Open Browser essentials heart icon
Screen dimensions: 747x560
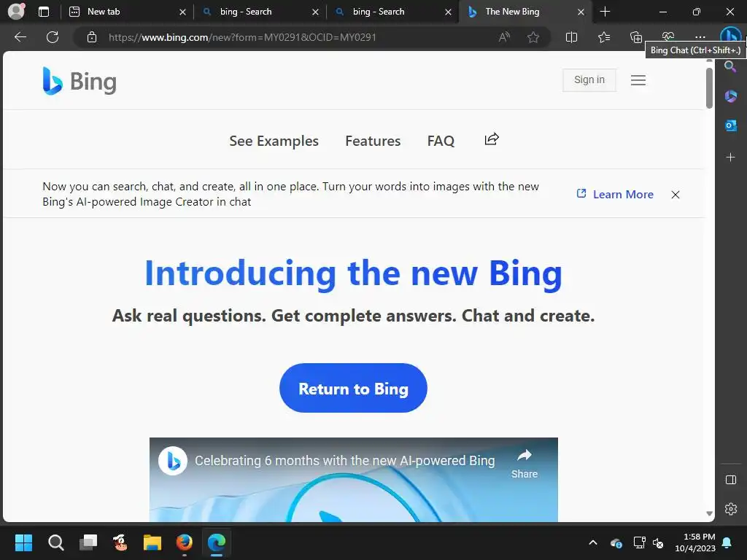point(668,36)
